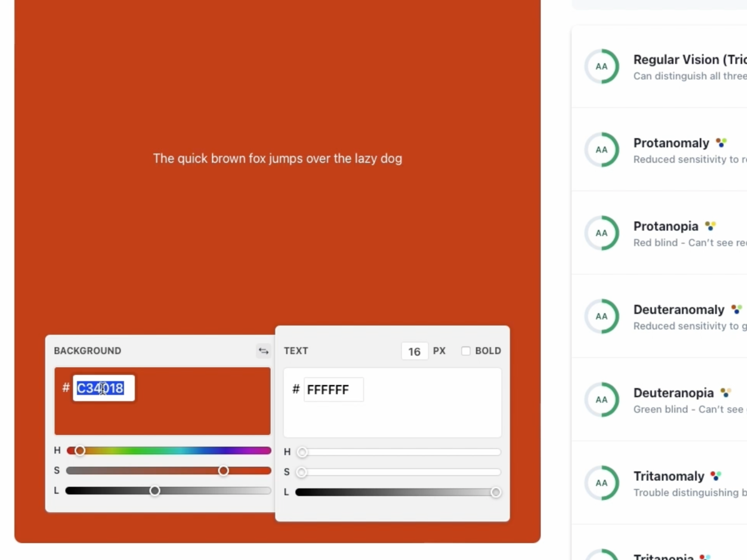747x560 pixels.
Task: Click the TEXT panel label
Action: [296, 351]
